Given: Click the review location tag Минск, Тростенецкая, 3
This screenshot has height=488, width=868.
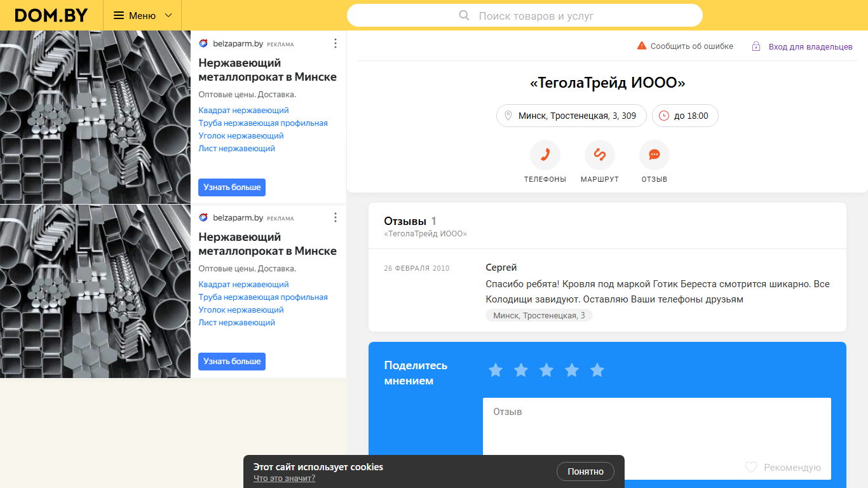Looking at the screenshot, I should click(x=539, y=315).
